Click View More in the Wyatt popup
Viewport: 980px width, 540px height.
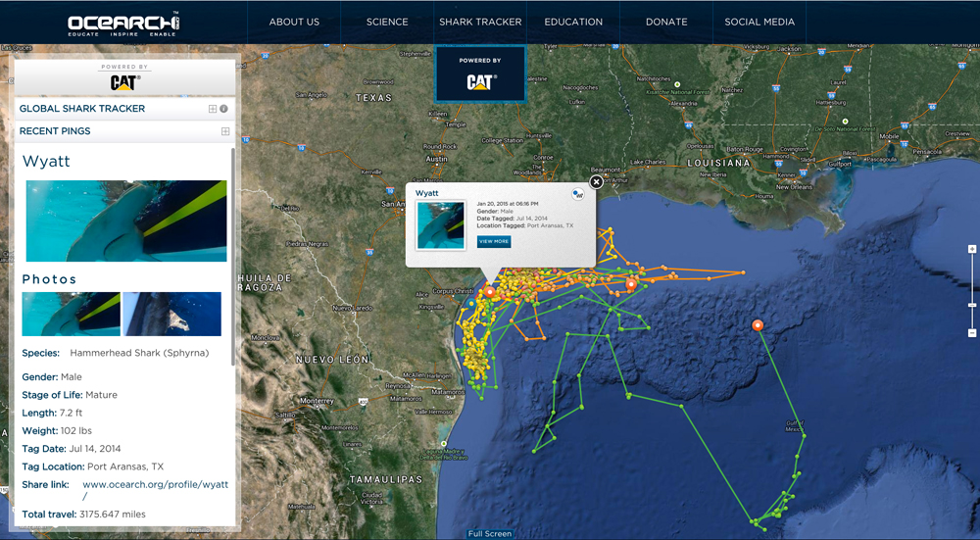(x=494, y=241)
